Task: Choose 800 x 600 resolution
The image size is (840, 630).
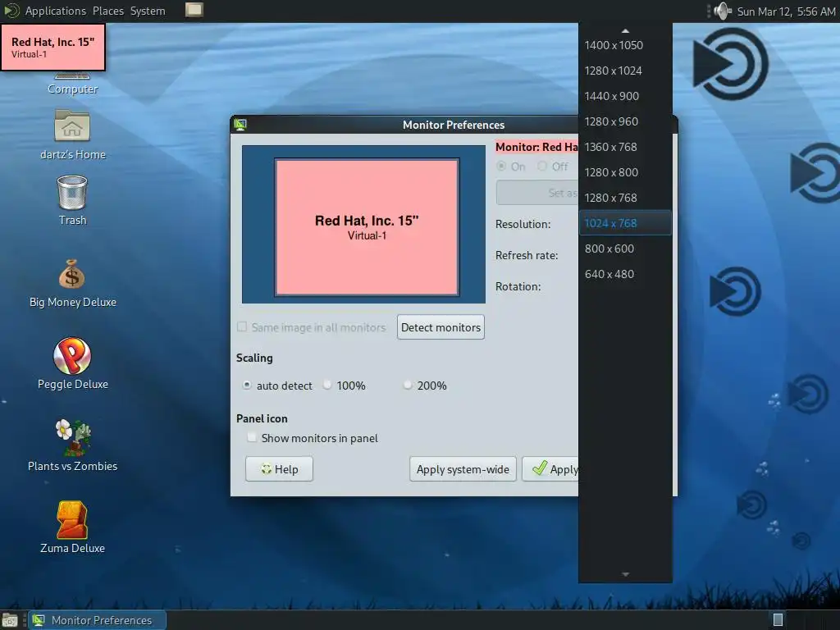Action: (x=625, y=249)
